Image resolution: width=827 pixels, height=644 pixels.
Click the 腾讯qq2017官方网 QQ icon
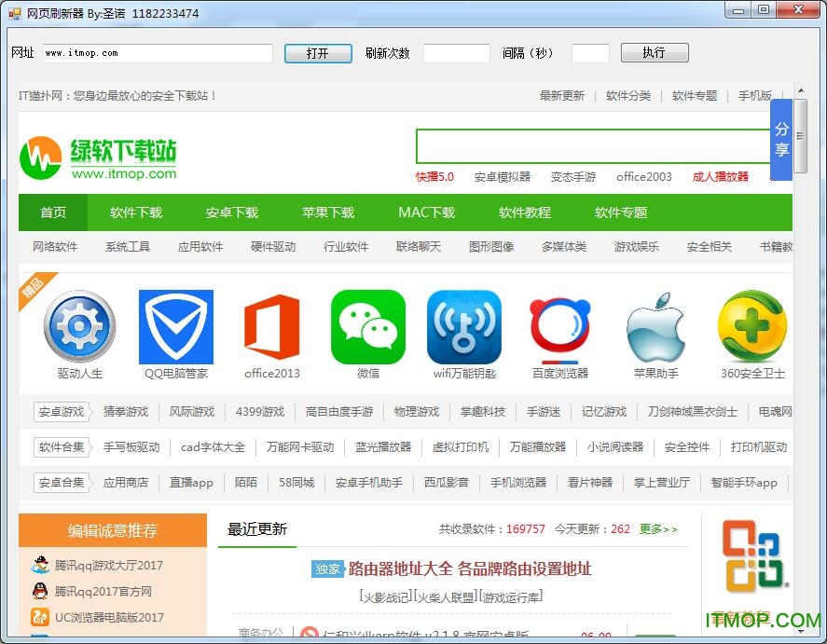[40, 591]
